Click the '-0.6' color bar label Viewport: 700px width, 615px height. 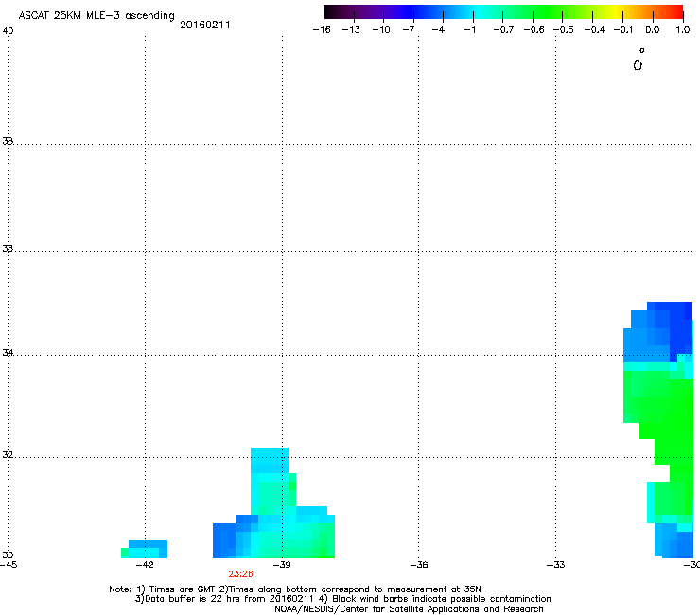534,30
